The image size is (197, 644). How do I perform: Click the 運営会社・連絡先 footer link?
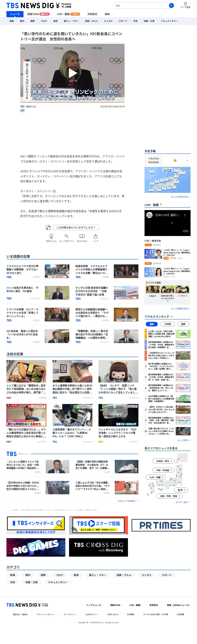pos(20,614)
